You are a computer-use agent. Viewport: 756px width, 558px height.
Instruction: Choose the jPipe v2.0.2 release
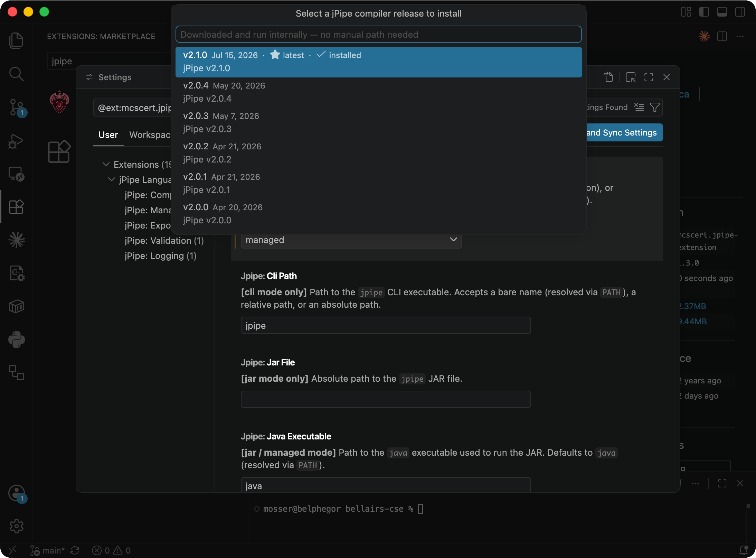[x=378, y=153]
